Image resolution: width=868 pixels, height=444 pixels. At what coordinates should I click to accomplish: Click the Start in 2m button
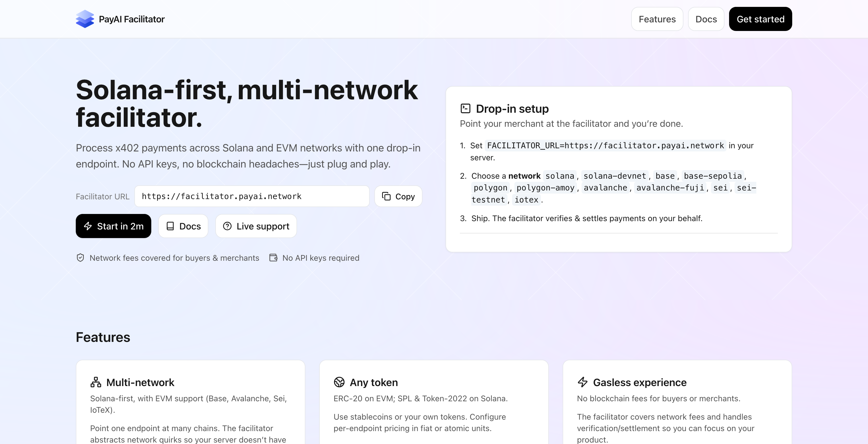[114, 226]
